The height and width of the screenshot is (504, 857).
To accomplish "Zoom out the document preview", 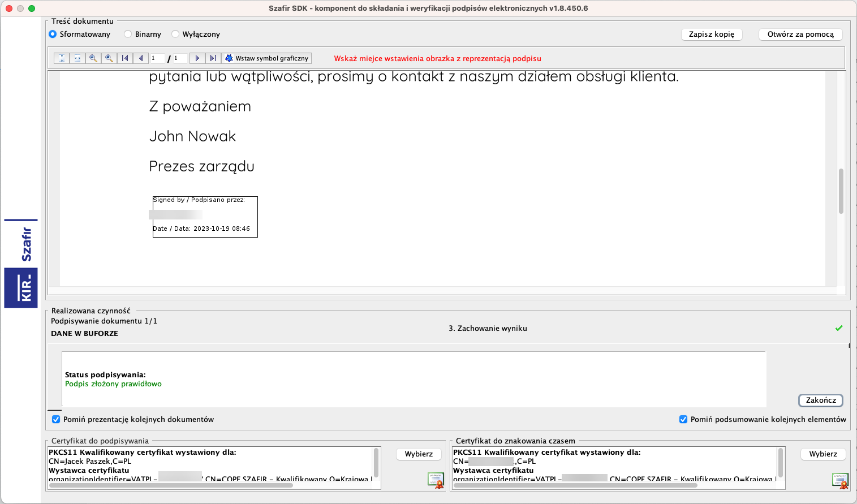I will coord(93,58).
